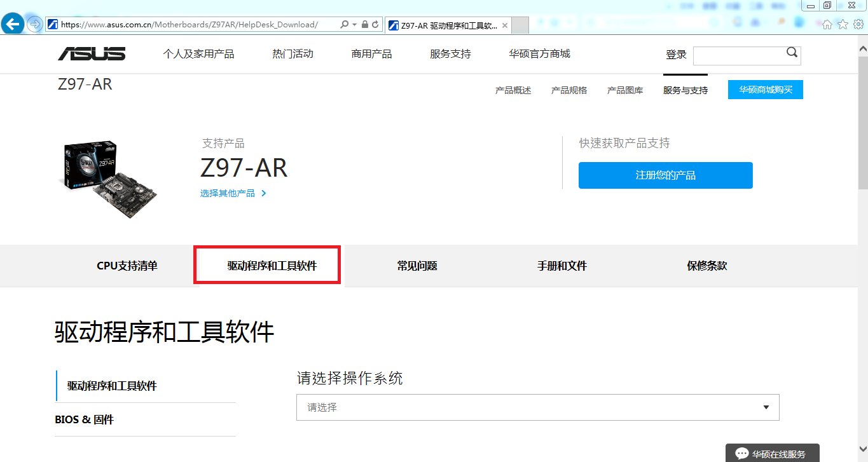868x462 pixels.
Task: Go to 服务与支持 section
Action: tap(685, 90)
